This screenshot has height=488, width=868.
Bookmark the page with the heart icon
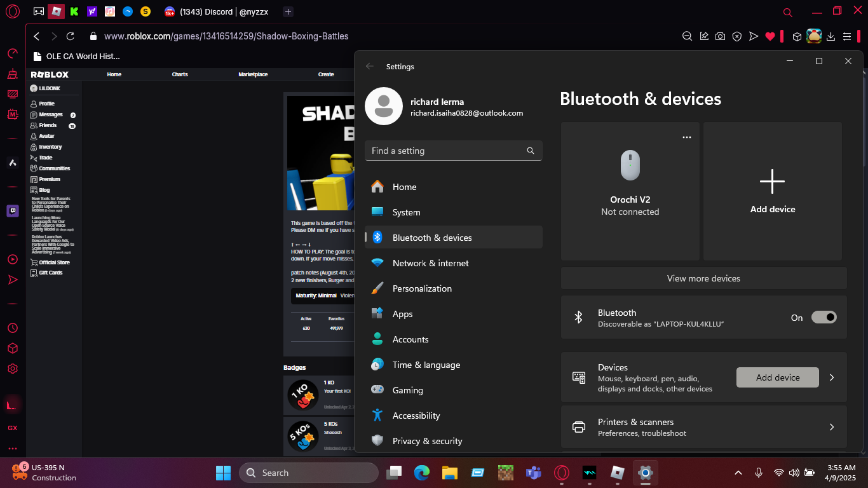(x=770, y=36)
